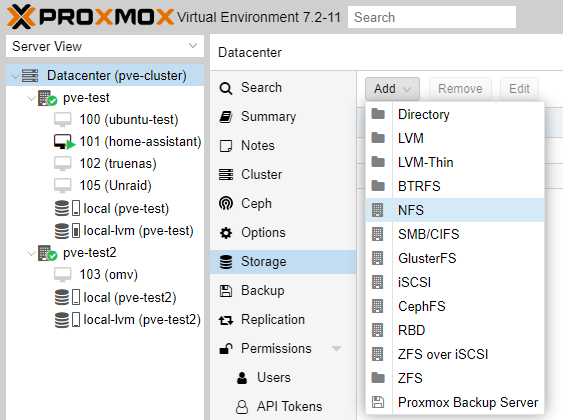Image resolution: width=563 pixels, height=420 pixels.
Task: Click the monitor icon of VM 105 Unraid
Action: coord(62,186)
